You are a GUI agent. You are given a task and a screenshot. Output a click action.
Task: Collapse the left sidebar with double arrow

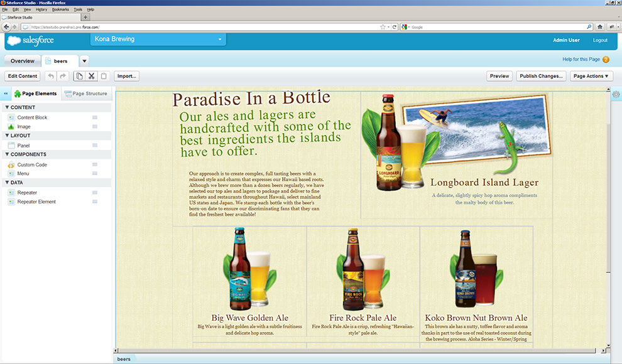6,94
